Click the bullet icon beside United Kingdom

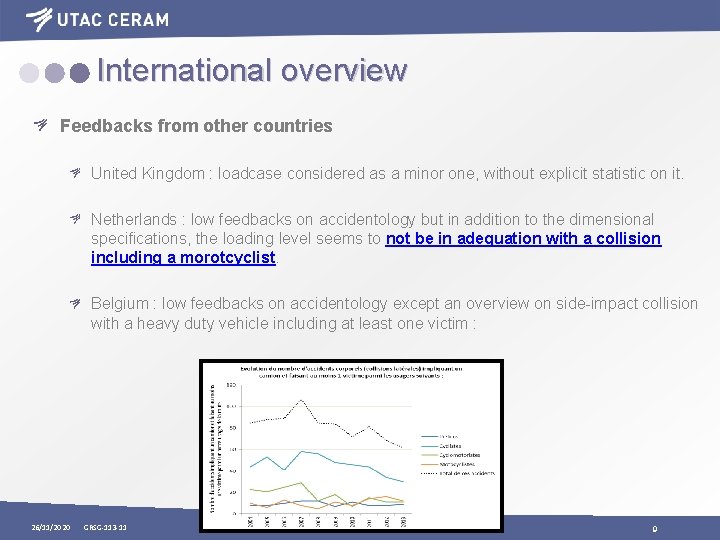click(75, 173)
